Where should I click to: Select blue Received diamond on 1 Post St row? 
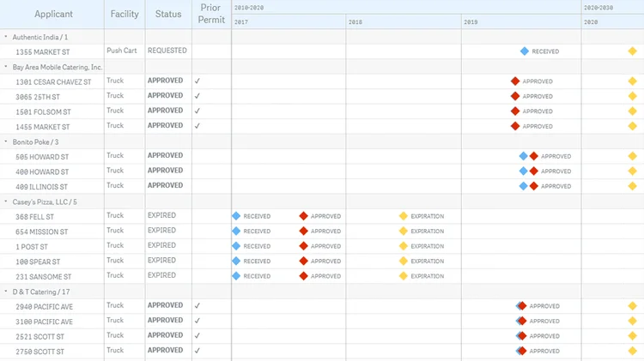pos(236,246)
